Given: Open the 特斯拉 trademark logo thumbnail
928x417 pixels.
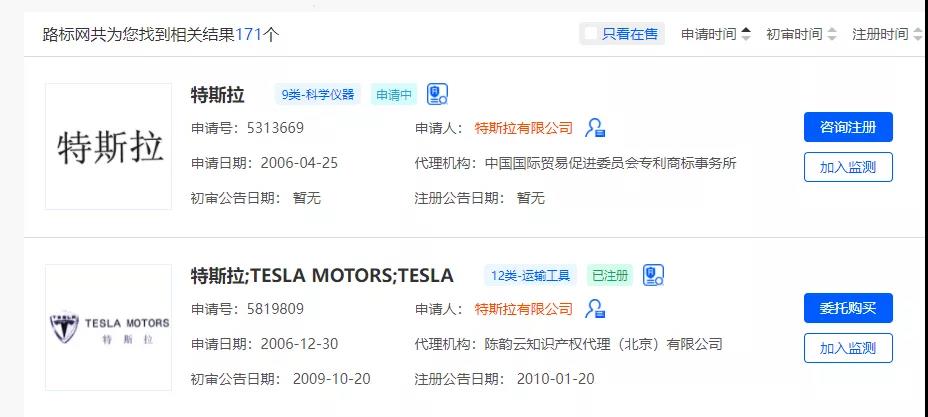Looking at the screenshot, I should (x=108, y=147).
